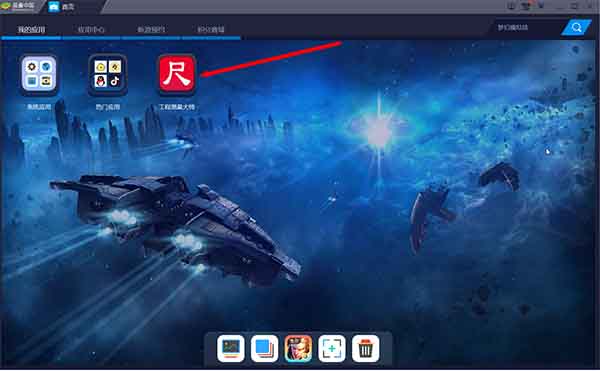The image size is (600, 371).
Task: Open the wallpaper/theme dock icon
Action: pos(231,348)
